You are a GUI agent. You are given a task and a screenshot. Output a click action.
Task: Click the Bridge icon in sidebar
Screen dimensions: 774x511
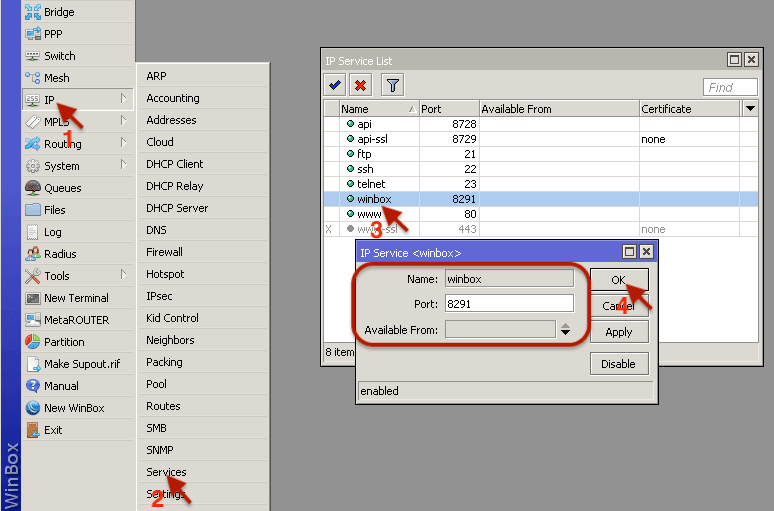click(33, 12)
